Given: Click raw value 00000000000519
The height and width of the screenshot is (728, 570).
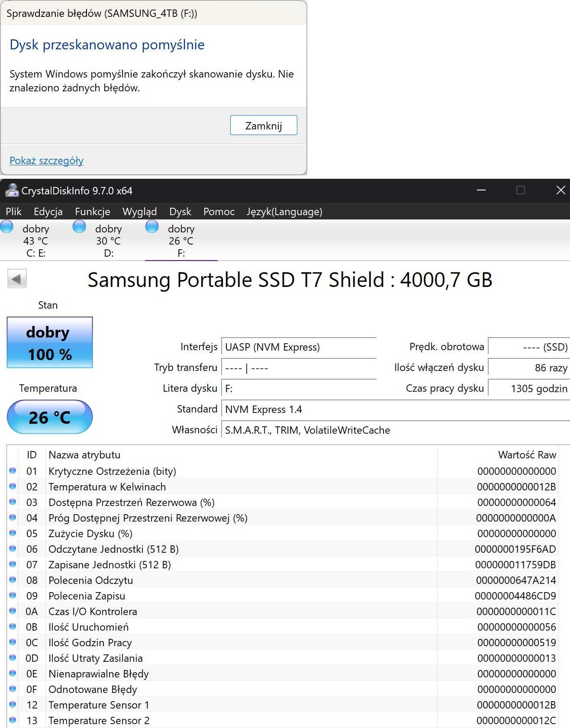Looking at the screenshot, I should pos(516,643).
